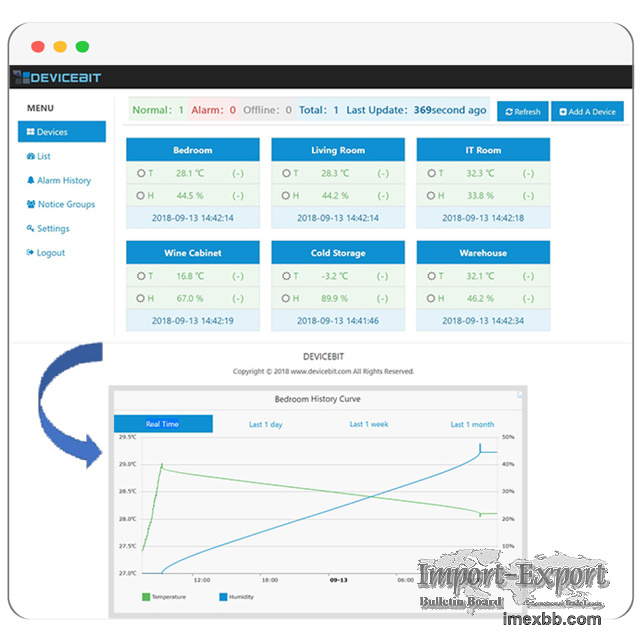This screenshot has width=640, height=640.
Task: Switch to Last 1 day tab
Action: 265,425
